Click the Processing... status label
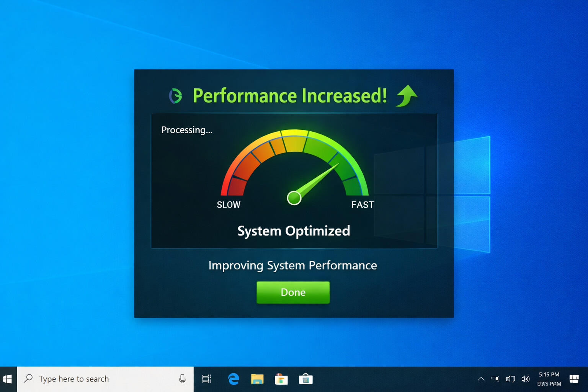This screenshot has width=588, height=392. click(x=187, y=130)
